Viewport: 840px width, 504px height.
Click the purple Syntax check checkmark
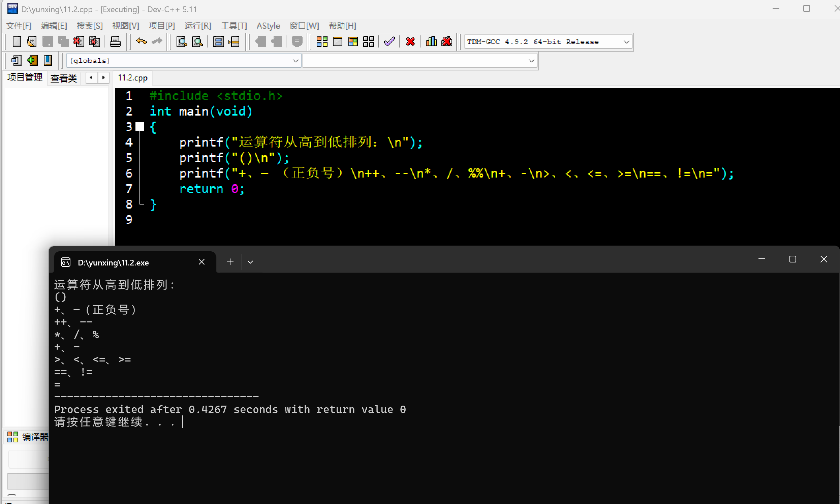click(x=389, y=41)
